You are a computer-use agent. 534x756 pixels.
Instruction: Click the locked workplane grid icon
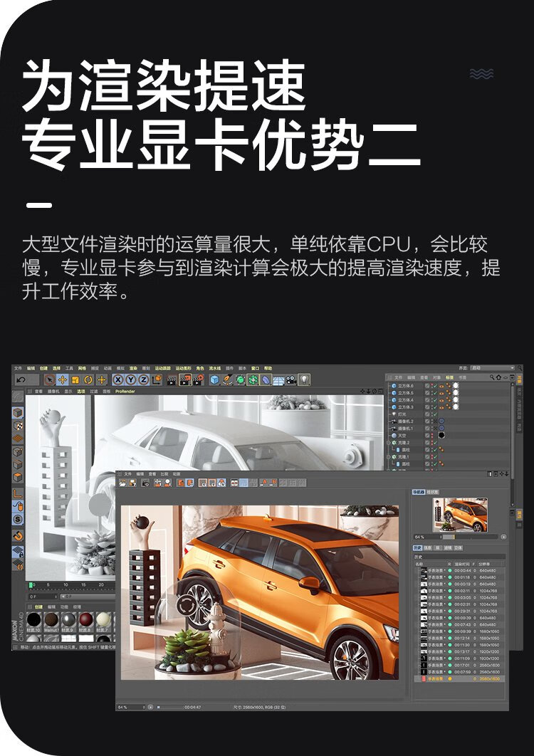18,551
